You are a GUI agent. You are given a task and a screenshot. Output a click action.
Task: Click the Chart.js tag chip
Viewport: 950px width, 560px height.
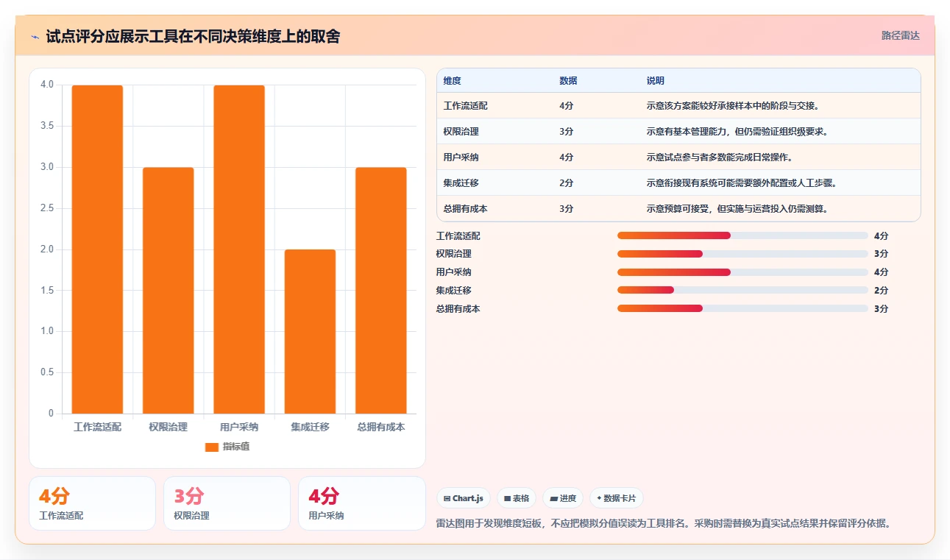464,498
